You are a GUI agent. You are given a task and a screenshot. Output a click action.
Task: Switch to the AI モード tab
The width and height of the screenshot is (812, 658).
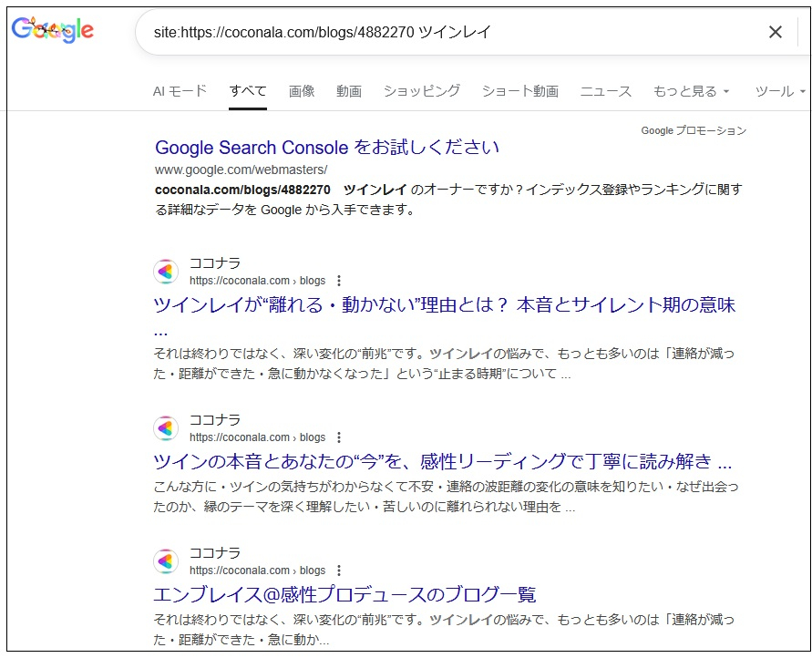coord(180,91)
